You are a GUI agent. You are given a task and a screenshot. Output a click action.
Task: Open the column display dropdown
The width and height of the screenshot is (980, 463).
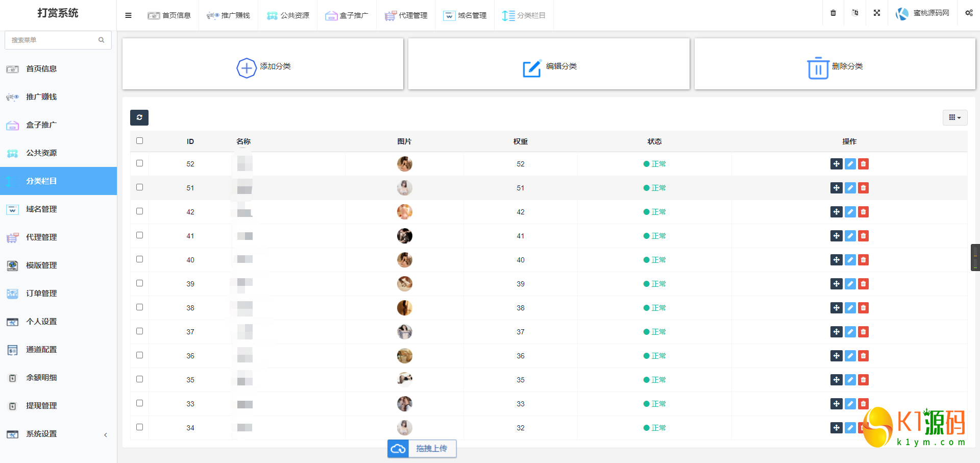point(954,117)
